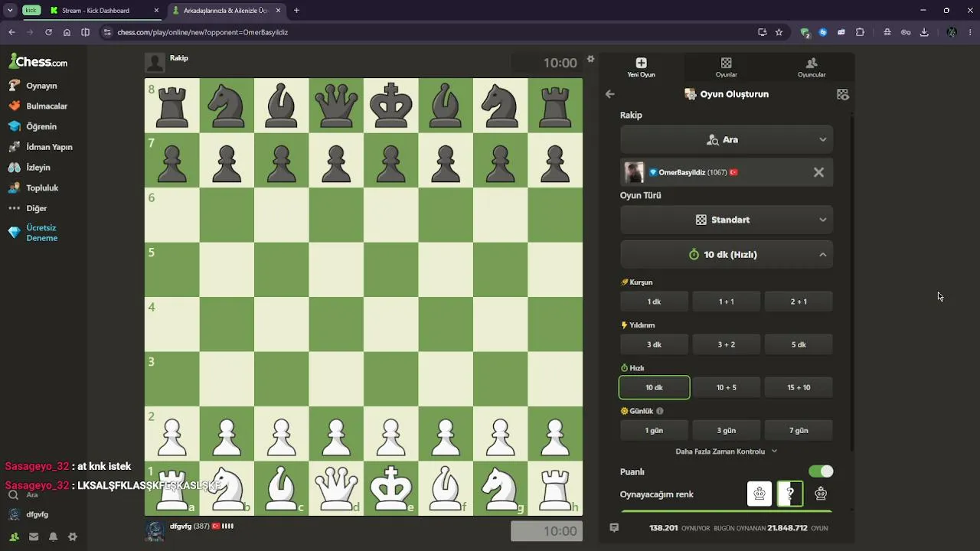
Task: Open the browser three-dot menu
Action: [x=970, y=32]
